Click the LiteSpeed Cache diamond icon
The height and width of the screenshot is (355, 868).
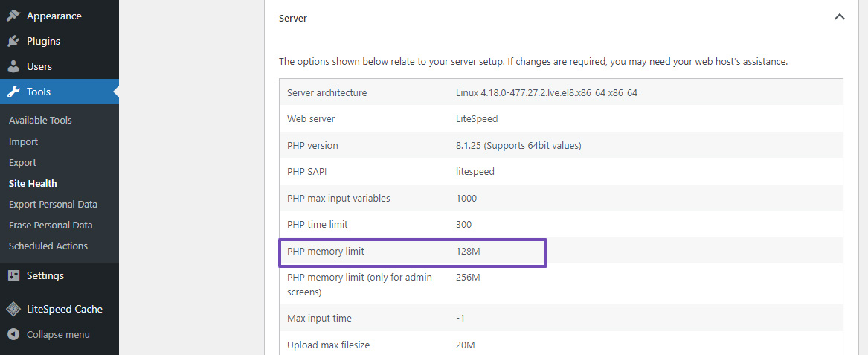[13, 309]
